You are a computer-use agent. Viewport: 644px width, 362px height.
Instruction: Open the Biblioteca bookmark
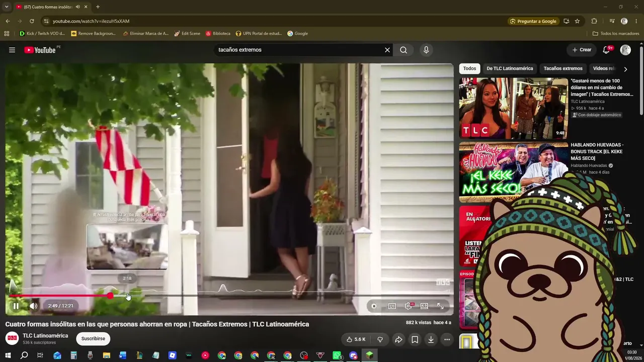218,34
